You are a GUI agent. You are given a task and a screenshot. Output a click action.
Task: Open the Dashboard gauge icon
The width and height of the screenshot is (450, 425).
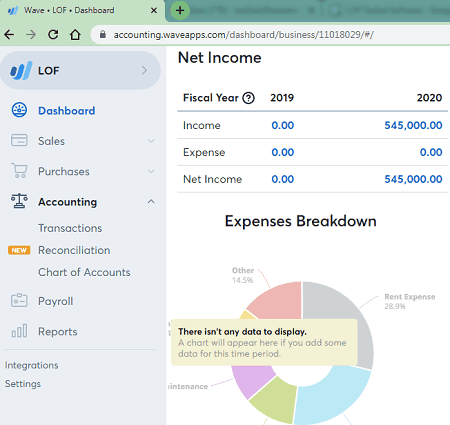click(x=19, y=110)
